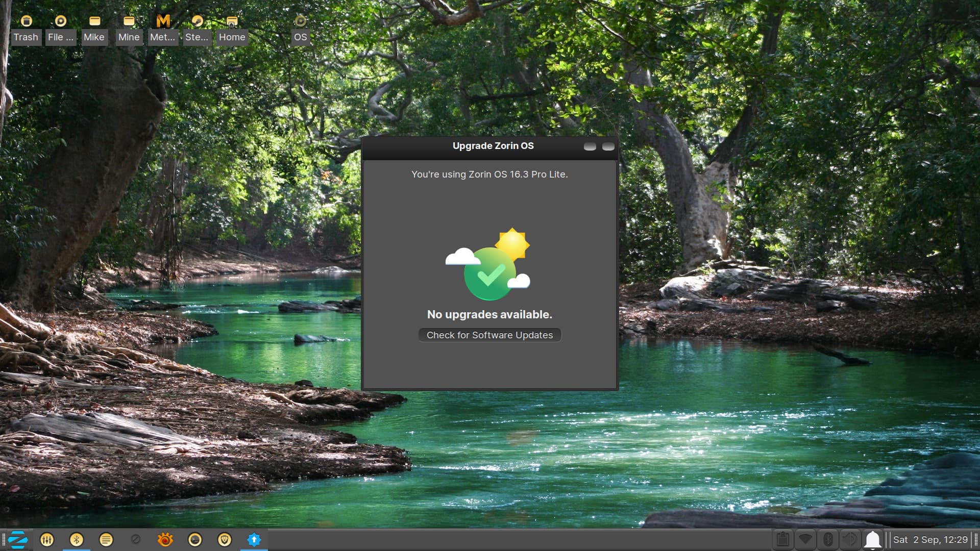Switch to Upgrade Zorin OS taskbar icon
The width and height of the screenshot is (980, 551).
[254, 540]
